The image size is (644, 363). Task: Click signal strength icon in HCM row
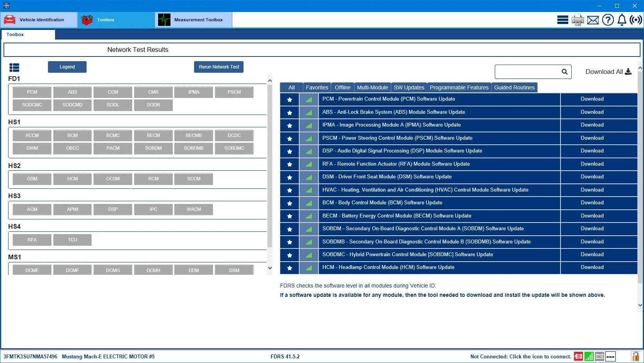click(x=309, y=268)
